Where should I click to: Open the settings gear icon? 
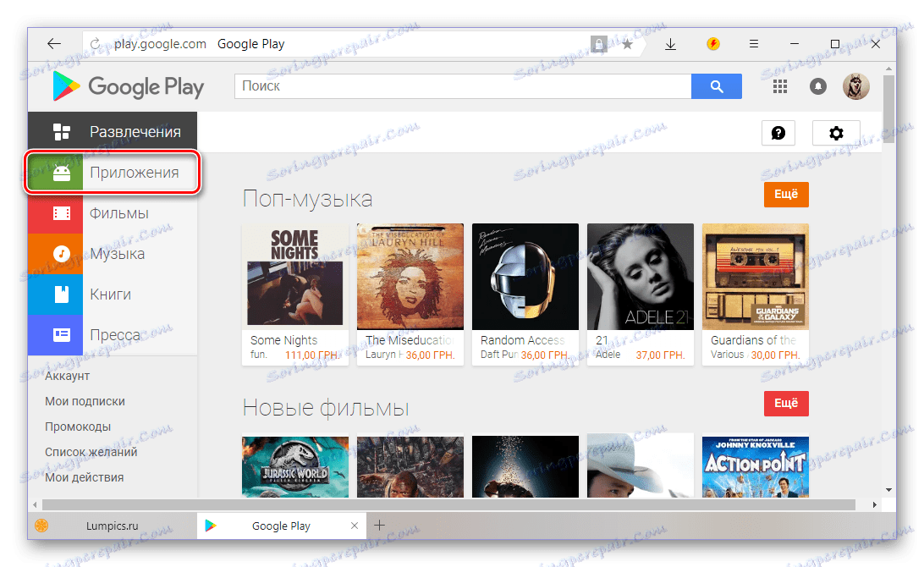coord(836,133)
